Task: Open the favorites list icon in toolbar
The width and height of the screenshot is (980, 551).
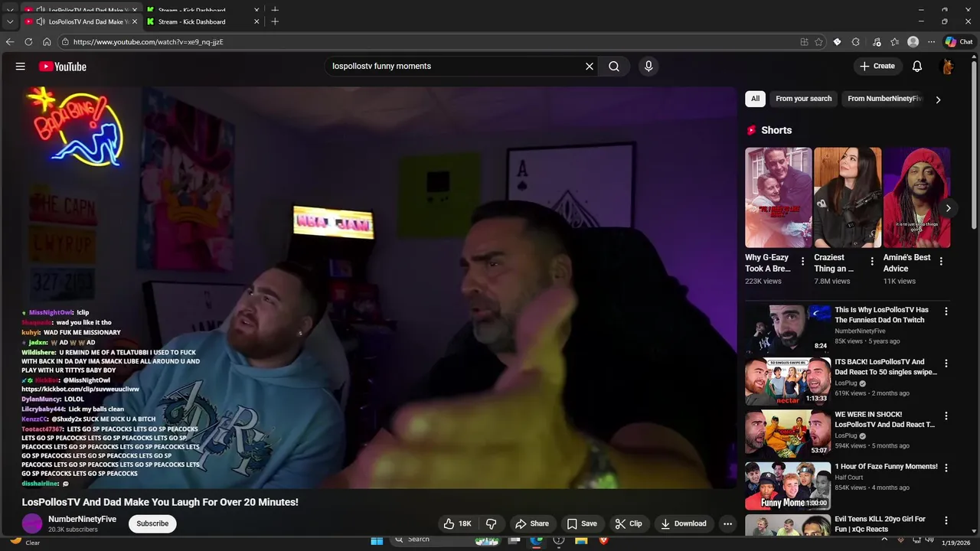Action: pyautogui.click(x=894, y=42)
